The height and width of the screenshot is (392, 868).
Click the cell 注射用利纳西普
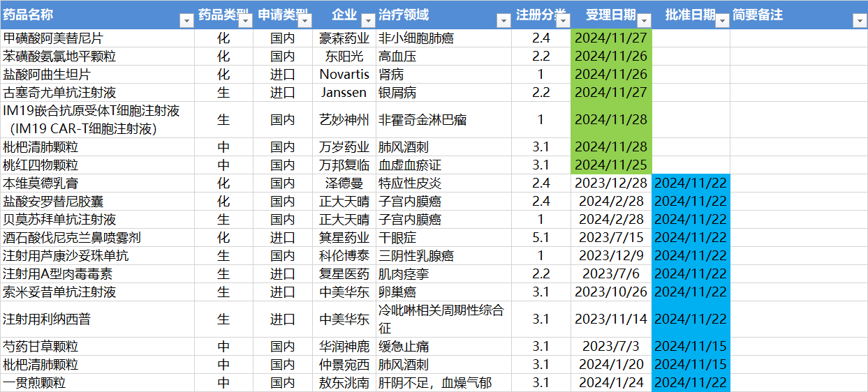(97, 319)
